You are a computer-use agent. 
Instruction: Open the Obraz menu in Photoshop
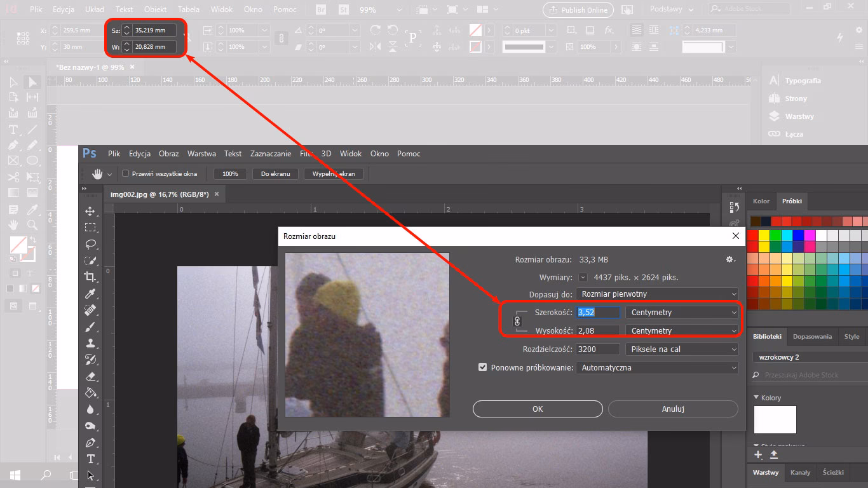tap(168, 153)
